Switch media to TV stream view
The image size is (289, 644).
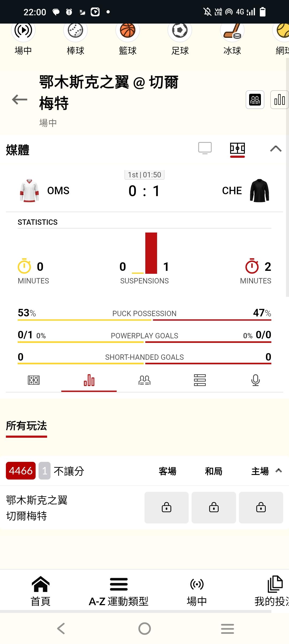pyautogui.click(x=205, y=148)
